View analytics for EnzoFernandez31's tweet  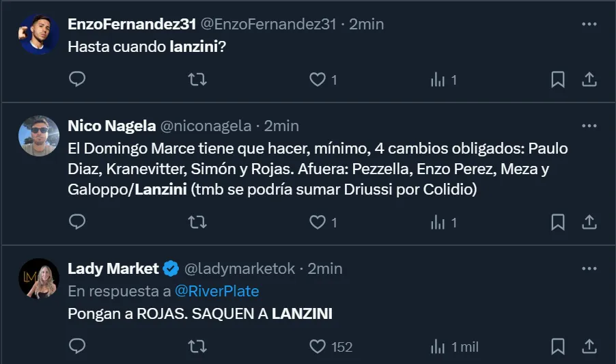[x=438, y=80]
